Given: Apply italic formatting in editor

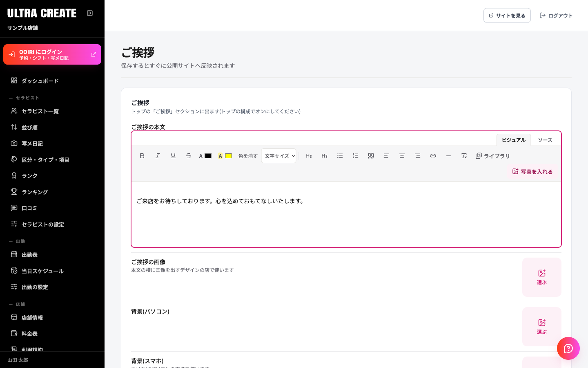Looking at the screenshot, I should [x=158, y=156].
